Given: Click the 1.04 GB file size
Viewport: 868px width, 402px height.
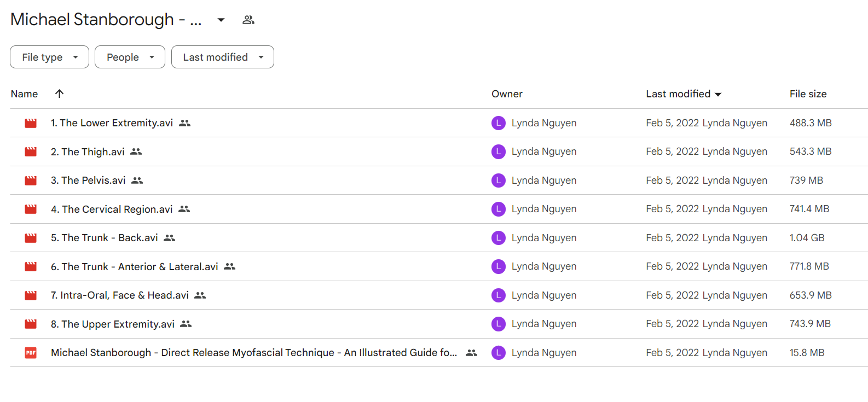Looking at the screenshot, I should (807, 238).
